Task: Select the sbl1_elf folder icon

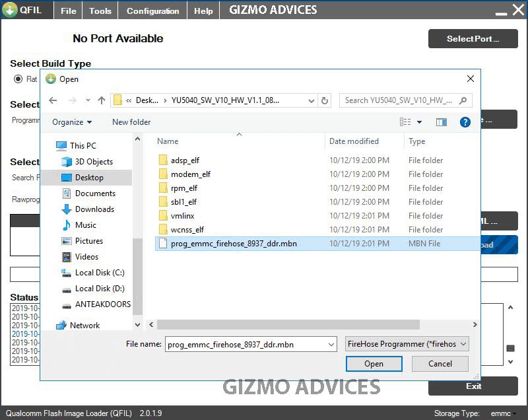Action: (163, 201)
